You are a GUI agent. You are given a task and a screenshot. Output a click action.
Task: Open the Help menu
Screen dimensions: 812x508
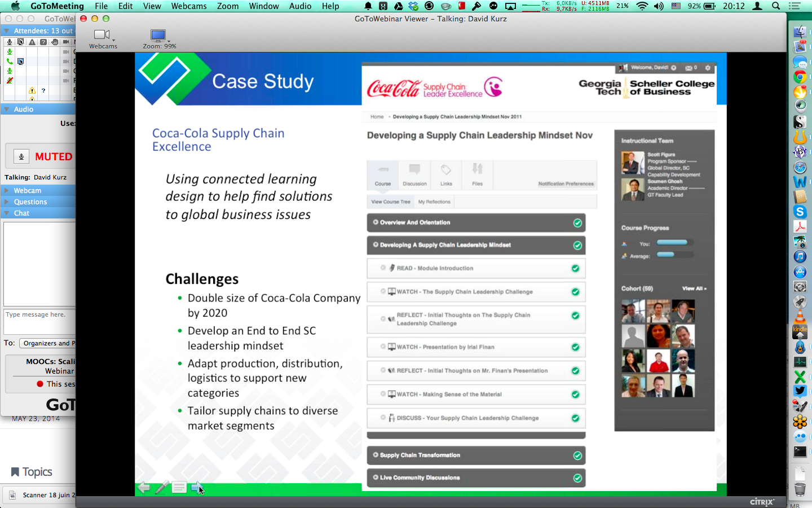pos(330,6)
